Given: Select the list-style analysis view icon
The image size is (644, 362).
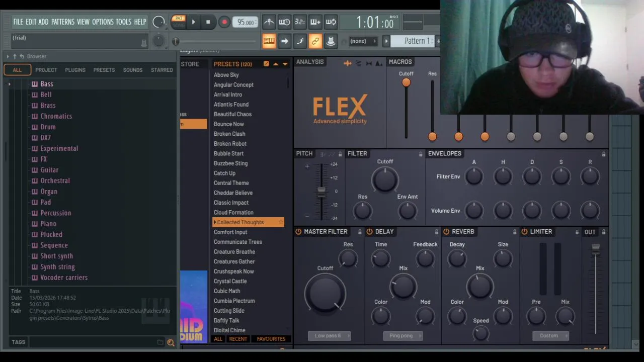Looking at the screenshot, I should point(358,63).
